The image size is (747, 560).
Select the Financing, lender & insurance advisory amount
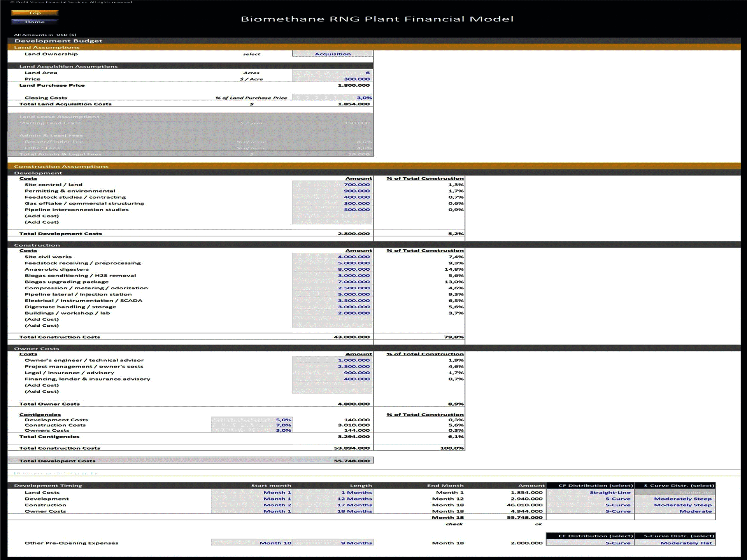333,379
